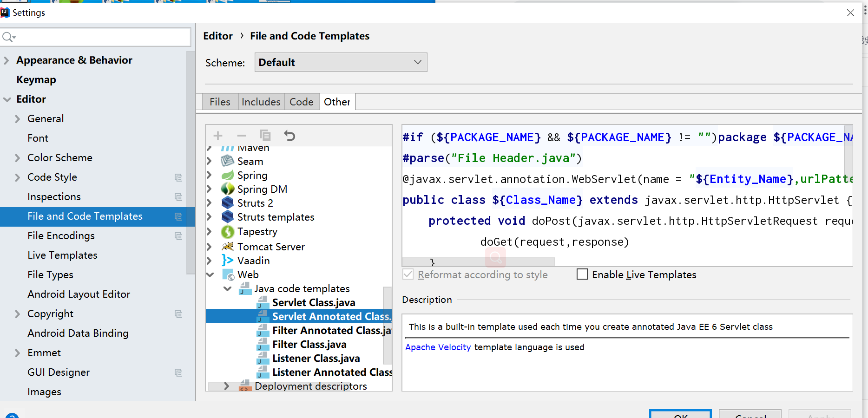Click the Tomcat Server icon
This screenshot has height=418, width=868.
point(227,246)
